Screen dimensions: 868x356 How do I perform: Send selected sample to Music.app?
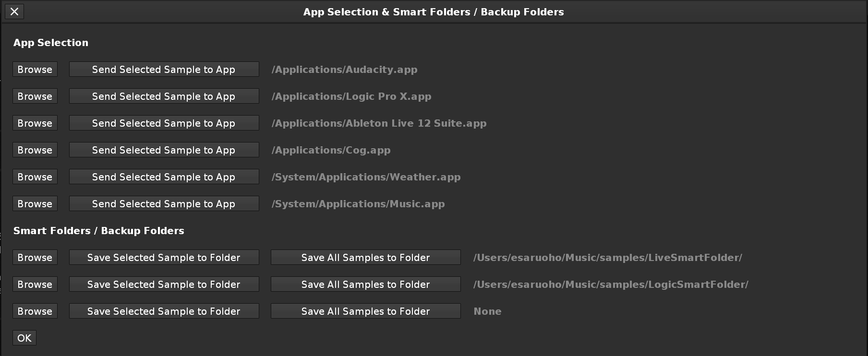(164, 203)
